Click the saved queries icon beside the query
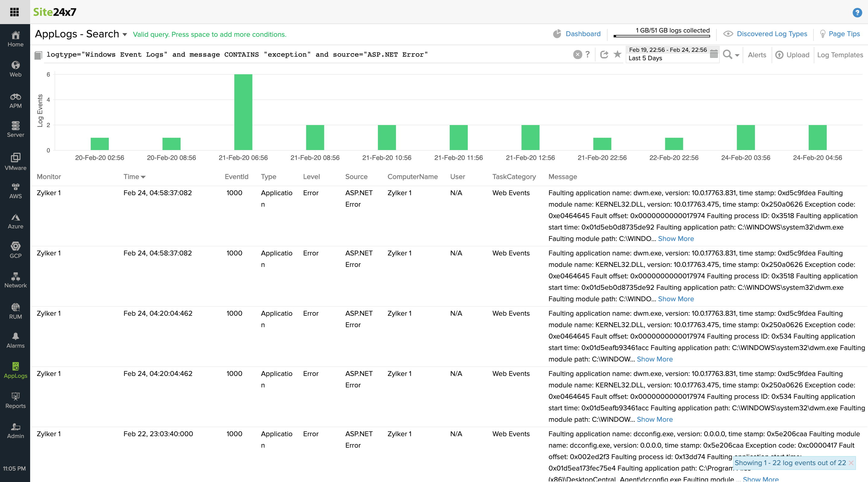The height and width of the screenshot is (482, 868). [38, 55]
